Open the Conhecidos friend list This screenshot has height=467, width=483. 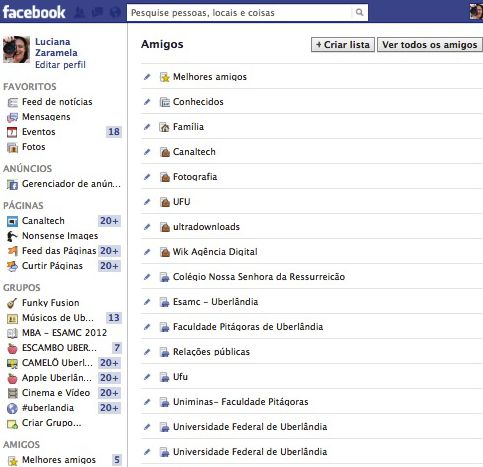pyautogui.click(x=198, y=102)
